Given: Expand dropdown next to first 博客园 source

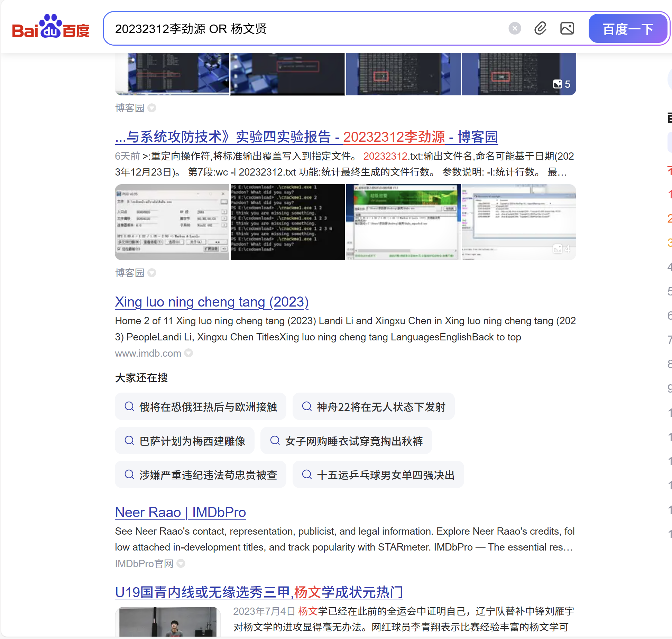Looking at the screenshot, I should 152,108.
